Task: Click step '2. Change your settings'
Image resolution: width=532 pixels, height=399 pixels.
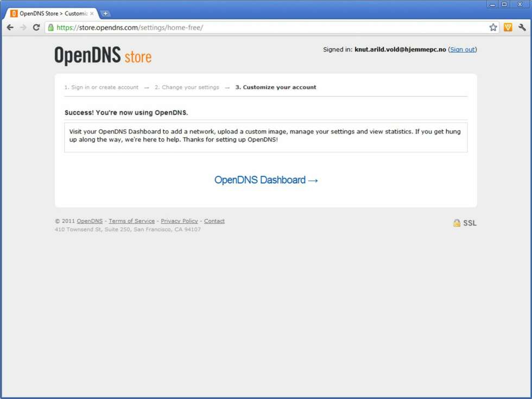Action: [187, 87]
